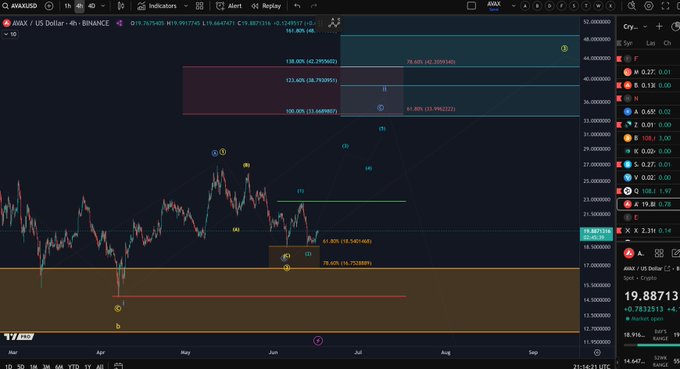Click the undo arrow icon
Viewport: 680px width, 369px height.
pos(297,6)
